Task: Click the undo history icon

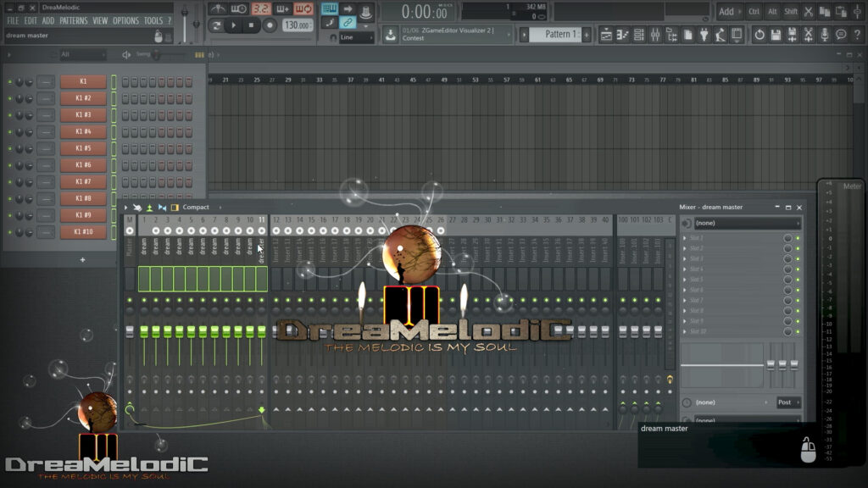Action: click(x=759, y=35)
